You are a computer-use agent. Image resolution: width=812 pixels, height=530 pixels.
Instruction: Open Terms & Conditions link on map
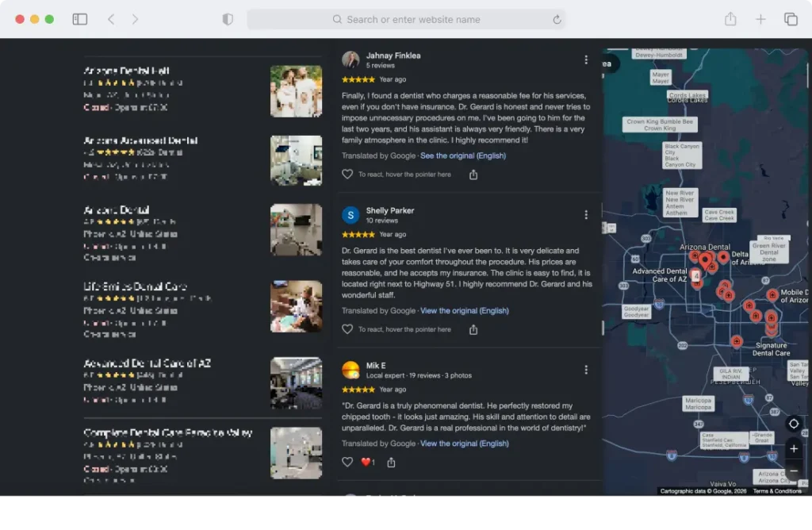coord(777,491)
